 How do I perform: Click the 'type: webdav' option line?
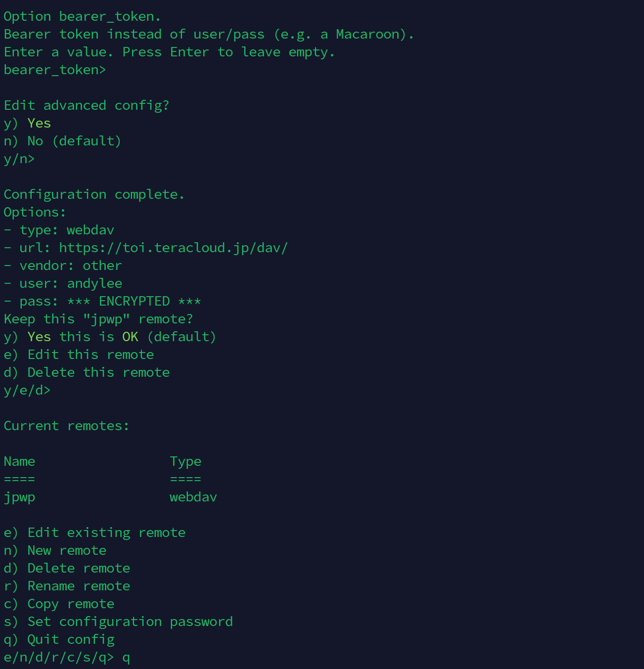[x=59, y=230]
